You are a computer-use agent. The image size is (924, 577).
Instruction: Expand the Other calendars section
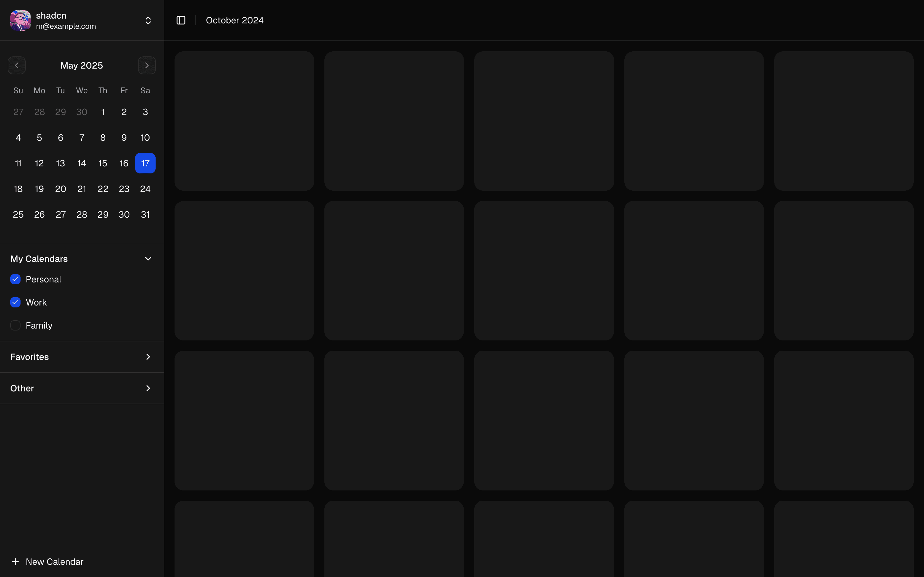click(x=148, y=388)
